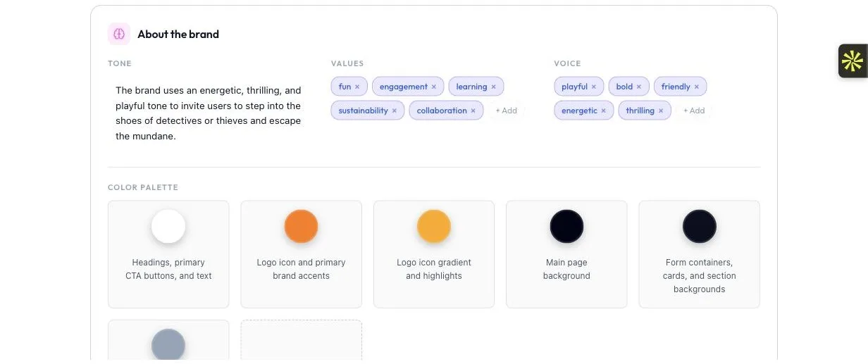Click the "About the brand" heading
This screenshot has height=364, width=868.
coord(178,34)
